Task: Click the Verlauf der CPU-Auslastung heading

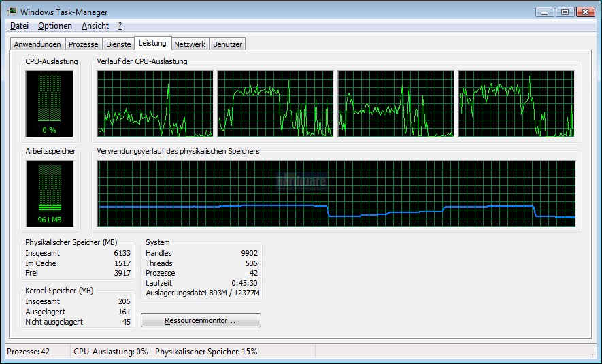Action: coord(142,61)
